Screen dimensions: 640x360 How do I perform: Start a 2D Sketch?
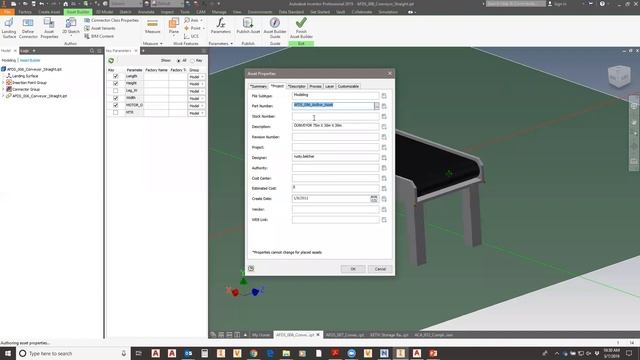tap(71, 26)
